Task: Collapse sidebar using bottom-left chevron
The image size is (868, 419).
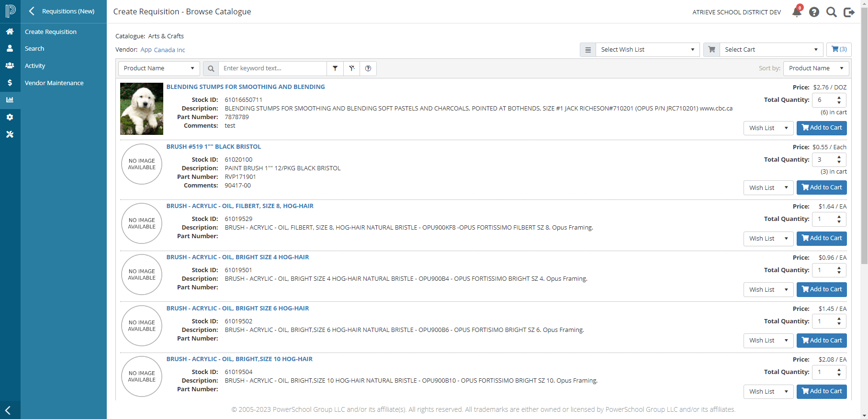Action: pos(8,410)
